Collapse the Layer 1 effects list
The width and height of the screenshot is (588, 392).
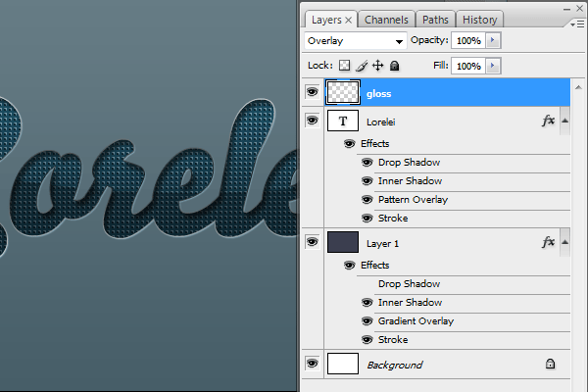pos(564,242)
